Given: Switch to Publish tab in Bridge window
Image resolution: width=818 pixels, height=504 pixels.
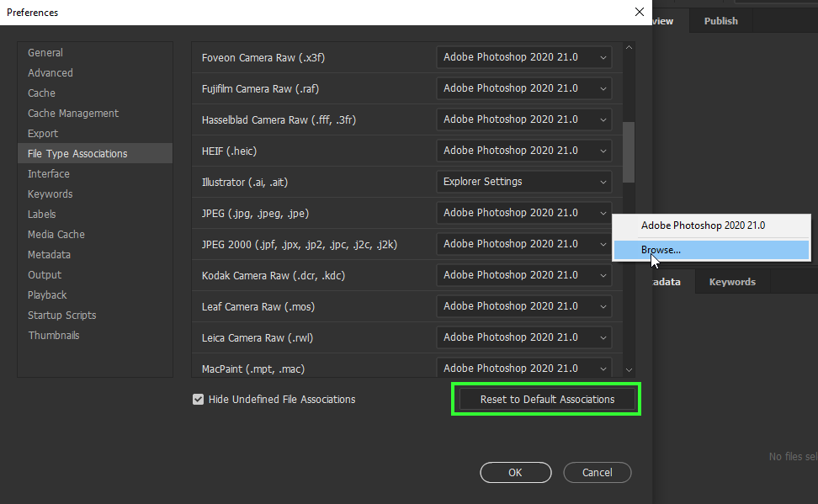Looking at the screenshot, I should [721, 21].
